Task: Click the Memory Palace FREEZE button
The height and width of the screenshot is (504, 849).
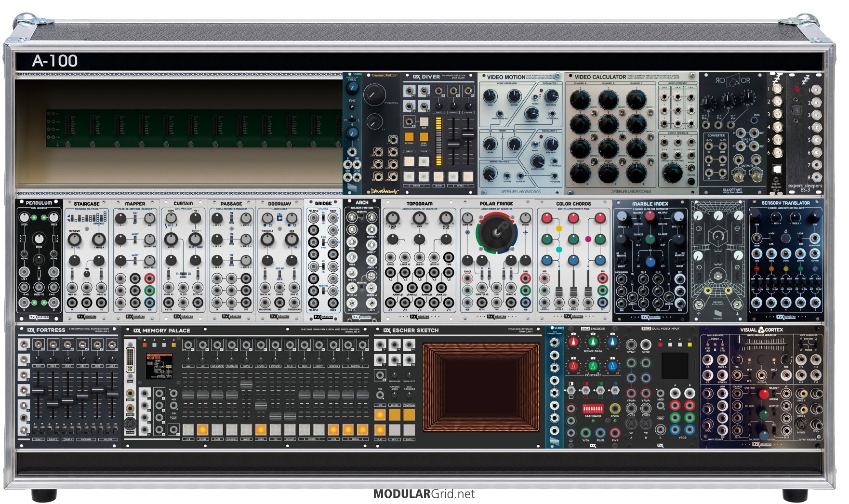Action: coord(203,429)
